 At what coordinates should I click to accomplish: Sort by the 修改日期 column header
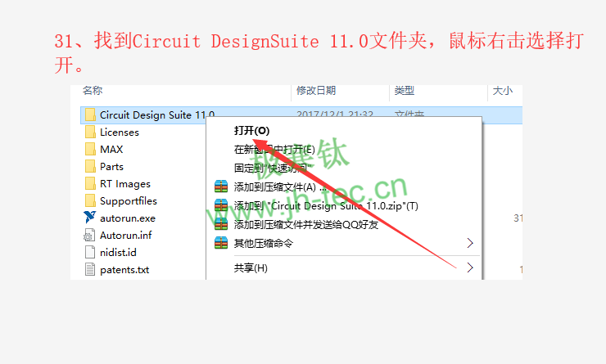[x=316, y=90]
